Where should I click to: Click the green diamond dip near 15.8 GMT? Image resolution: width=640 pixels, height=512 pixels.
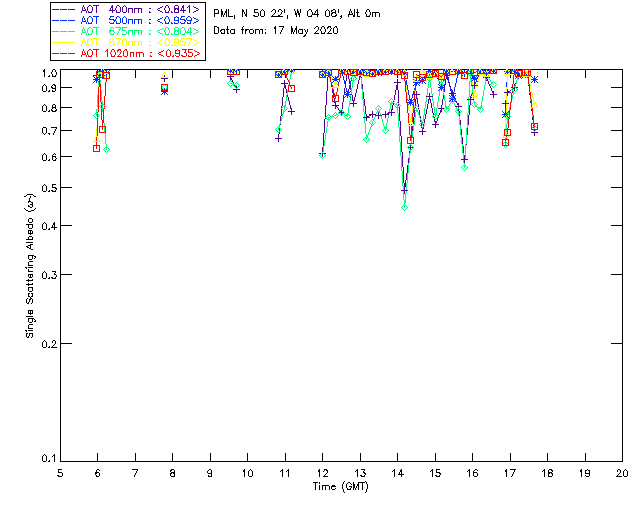click(x=464, y=167)
